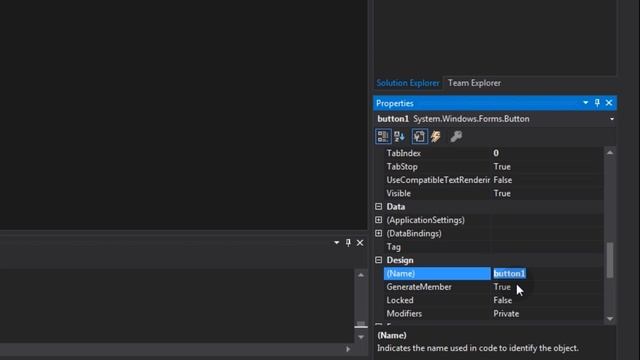Viewport: 640px width, 360px height.
Task: Switch to Solution Explorer tab
Action: (408, 83)
